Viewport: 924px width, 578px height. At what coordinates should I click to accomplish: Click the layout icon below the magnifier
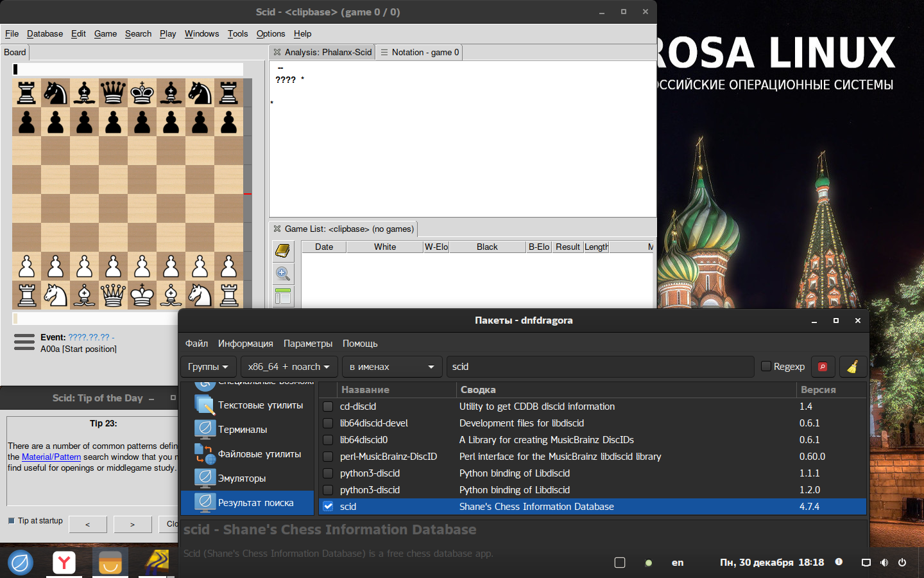[283, 297]
